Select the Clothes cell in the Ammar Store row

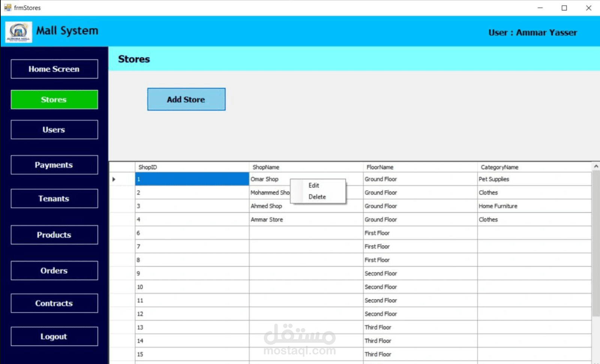coord(534,219)
